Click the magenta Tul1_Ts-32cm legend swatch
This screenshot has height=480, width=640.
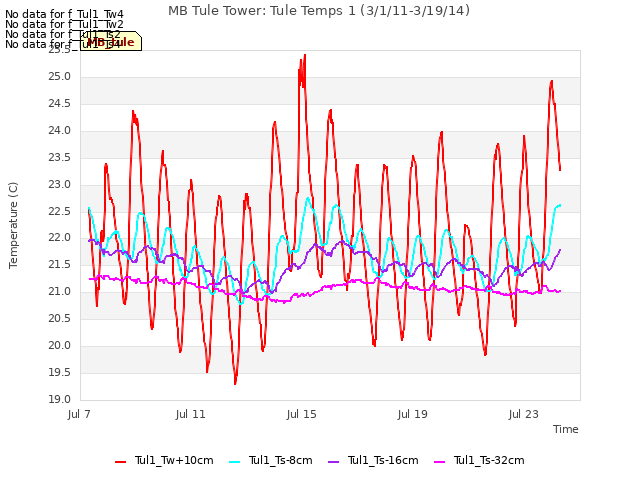click(439, 462)
